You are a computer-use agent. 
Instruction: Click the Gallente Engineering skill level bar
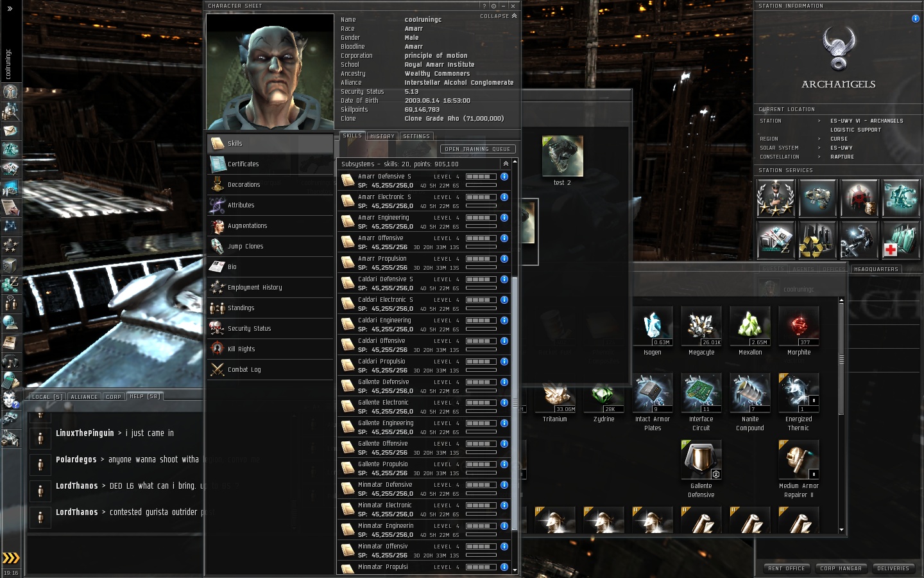[x=481, y=423]
